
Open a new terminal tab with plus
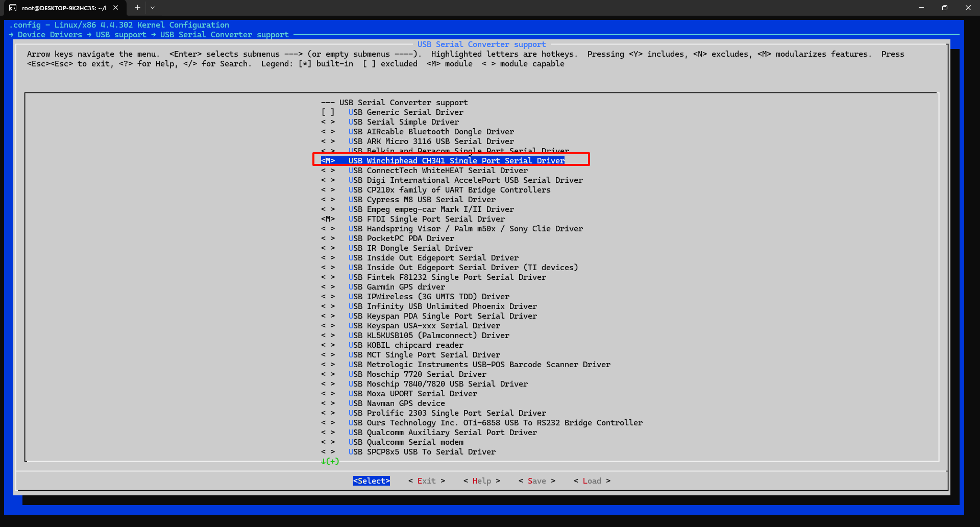137,8
